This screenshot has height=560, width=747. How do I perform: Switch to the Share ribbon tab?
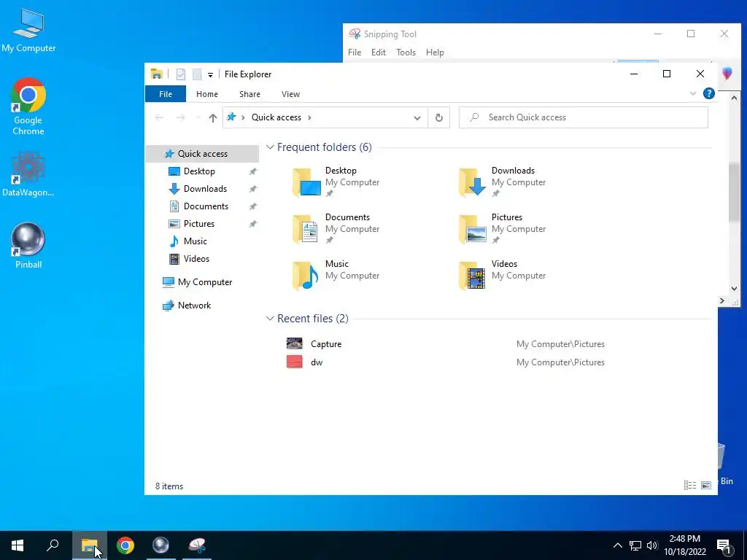click(x=249, y=94)
